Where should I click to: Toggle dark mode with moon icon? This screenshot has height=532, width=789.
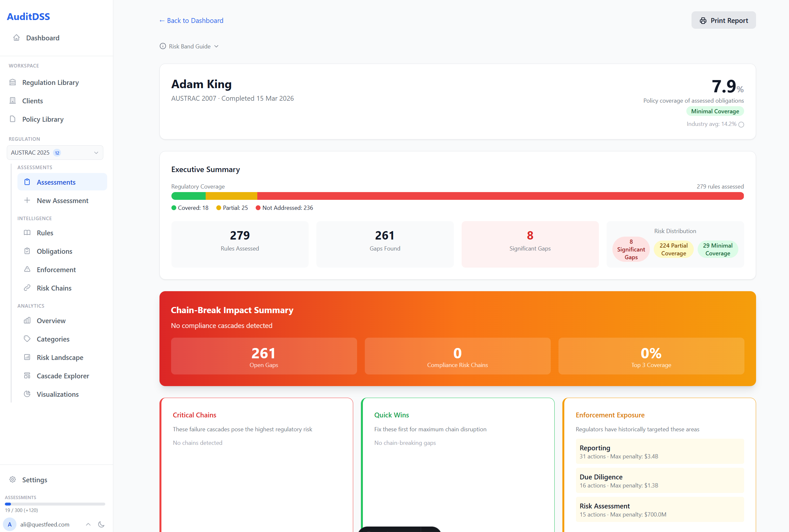[x=101, y=524]
